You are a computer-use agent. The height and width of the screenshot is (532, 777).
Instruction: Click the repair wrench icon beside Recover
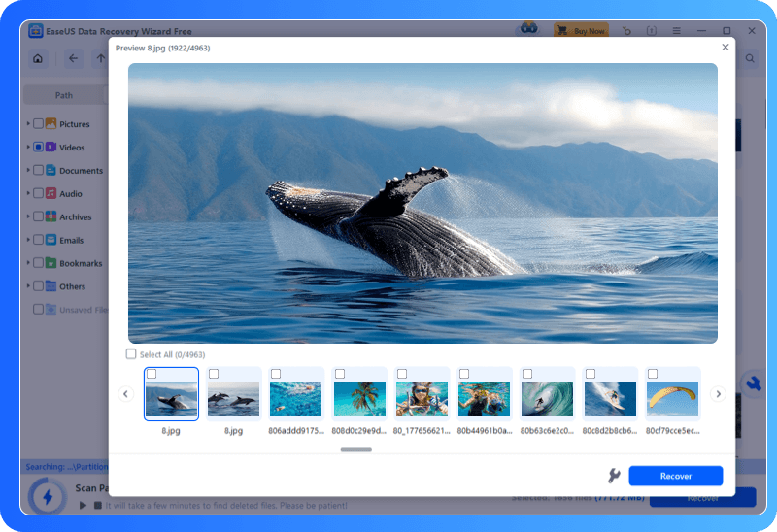pos(614,476)
